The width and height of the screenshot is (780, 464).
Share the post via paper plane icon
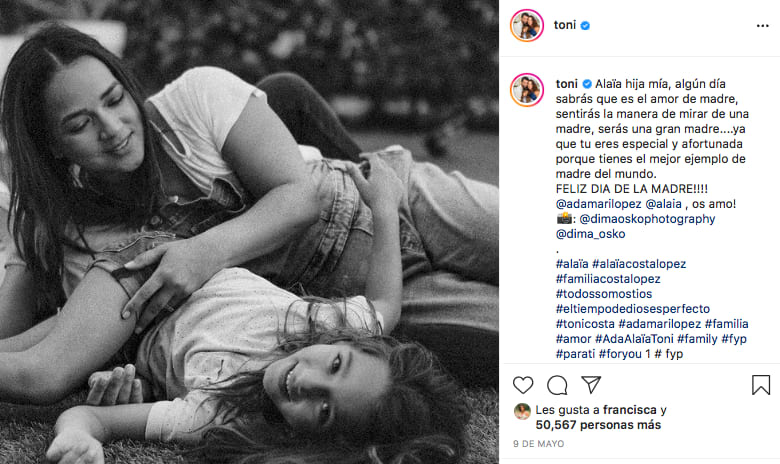tap(591, 385)
